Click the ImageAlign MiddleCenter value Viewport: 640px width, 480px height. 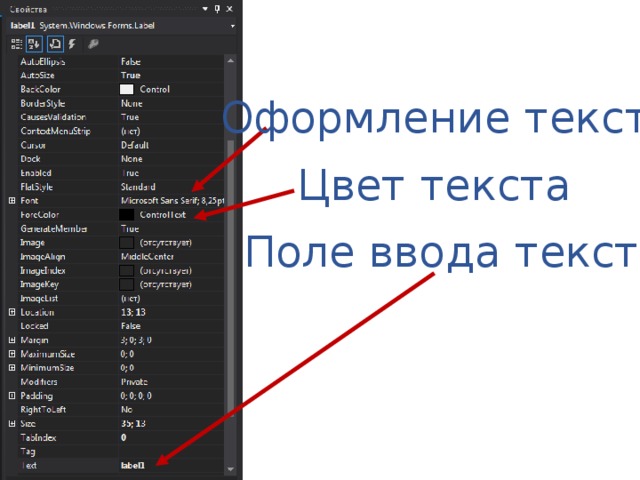(147, 256)
